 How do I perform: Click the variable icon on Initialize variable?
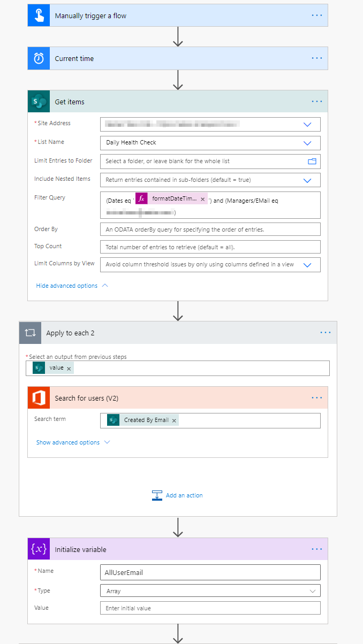(38, 549)
